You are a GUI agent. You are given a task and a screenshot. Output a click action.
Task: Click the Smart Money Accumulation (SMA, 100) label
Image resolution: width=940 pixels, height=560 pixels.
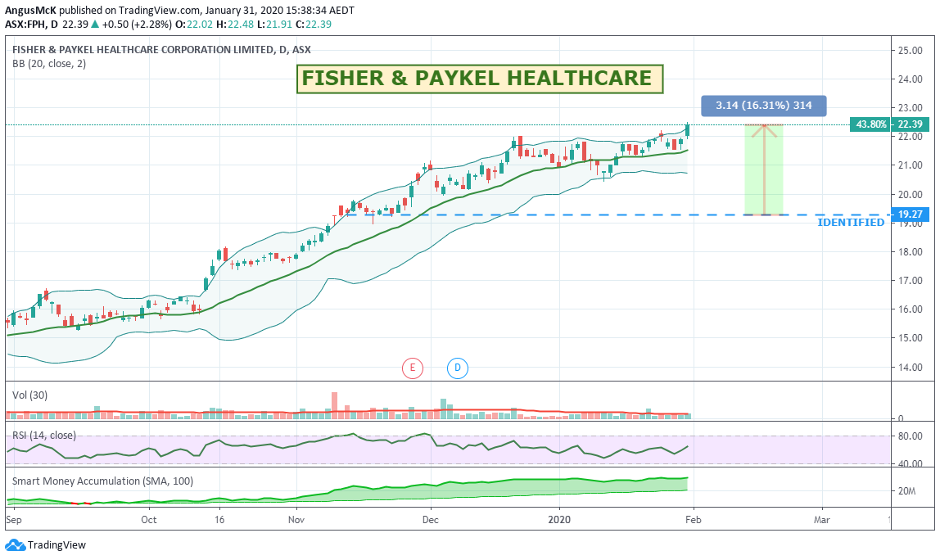pyautogui.click(x=102, y=481)
